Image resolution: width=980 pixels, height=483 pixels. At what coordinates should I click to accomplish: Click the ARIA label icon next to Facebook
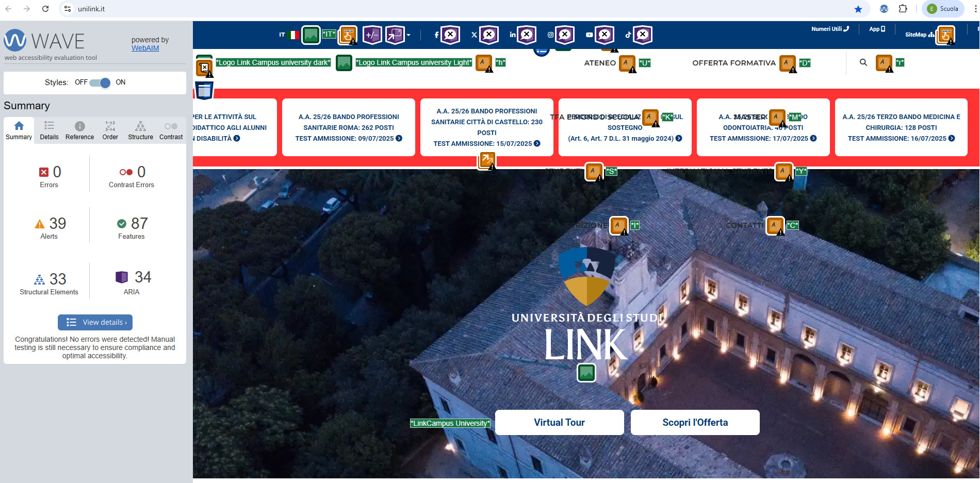click(x=450, y=35)
